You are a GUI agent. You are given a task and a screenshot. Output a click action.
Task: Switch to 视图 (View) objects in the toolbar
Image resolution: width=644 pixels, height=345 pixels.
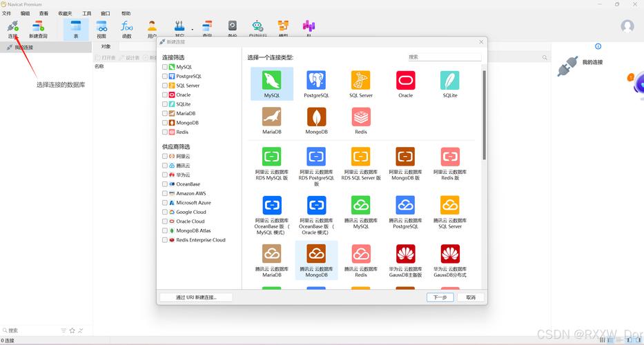click(101, 30)
